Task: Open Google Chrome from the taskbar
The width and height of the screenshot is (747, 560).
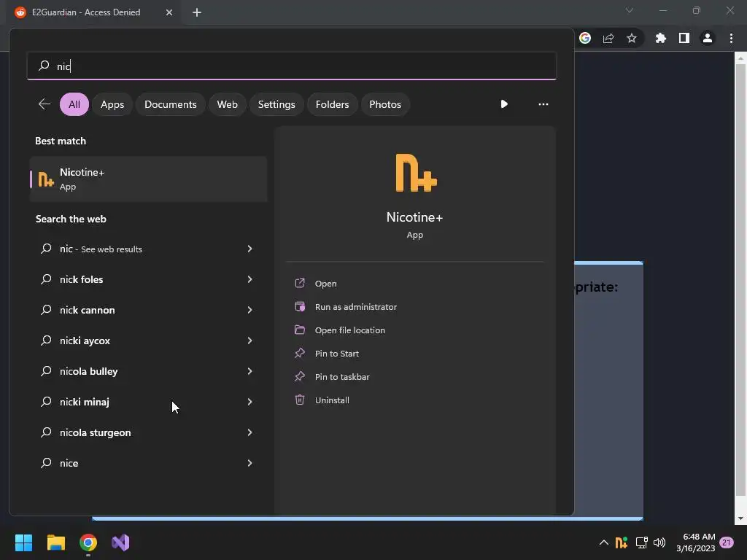Action: pyautogui.click(x=88, y=542)
